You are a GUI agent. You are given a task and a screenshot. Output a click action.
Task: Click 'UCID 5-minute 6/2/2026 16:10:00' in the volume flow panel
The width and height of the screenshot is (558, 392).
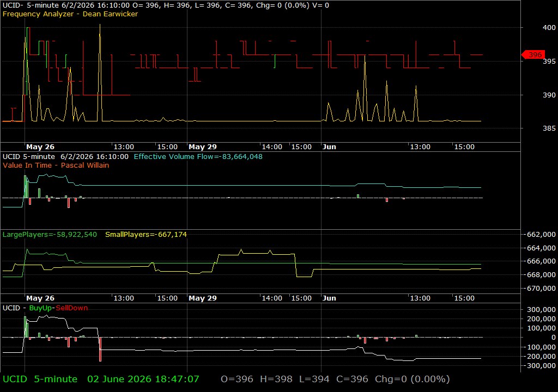(x=65, y=156)
